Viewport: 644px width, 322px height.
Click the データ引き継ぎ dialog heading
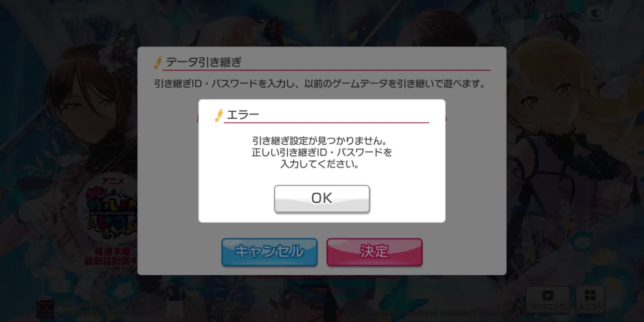(204, 62)
